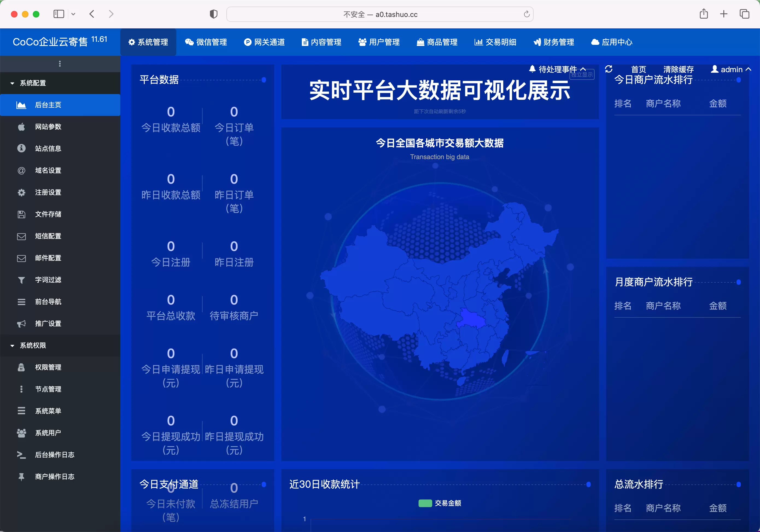Click the sidebar collapse three-dots handle
760x532 pixels.
click(x=60, y=64)
